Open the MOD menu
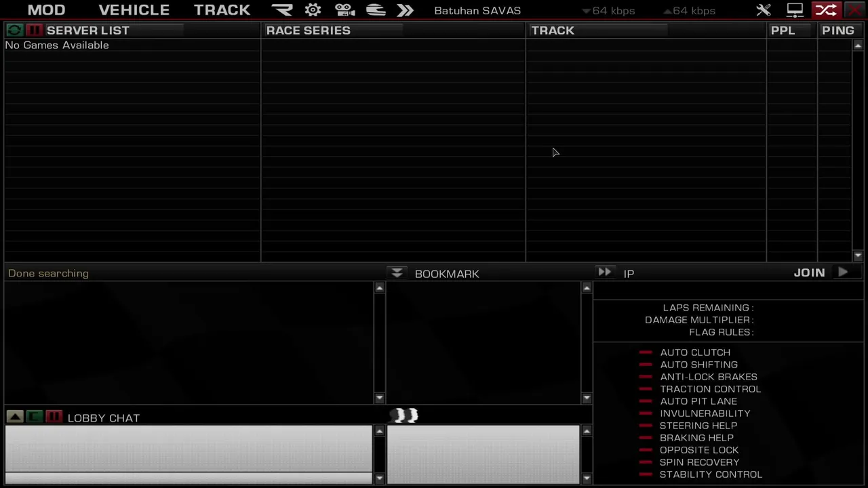The image size is (868, 488). [x=46, y=10]
